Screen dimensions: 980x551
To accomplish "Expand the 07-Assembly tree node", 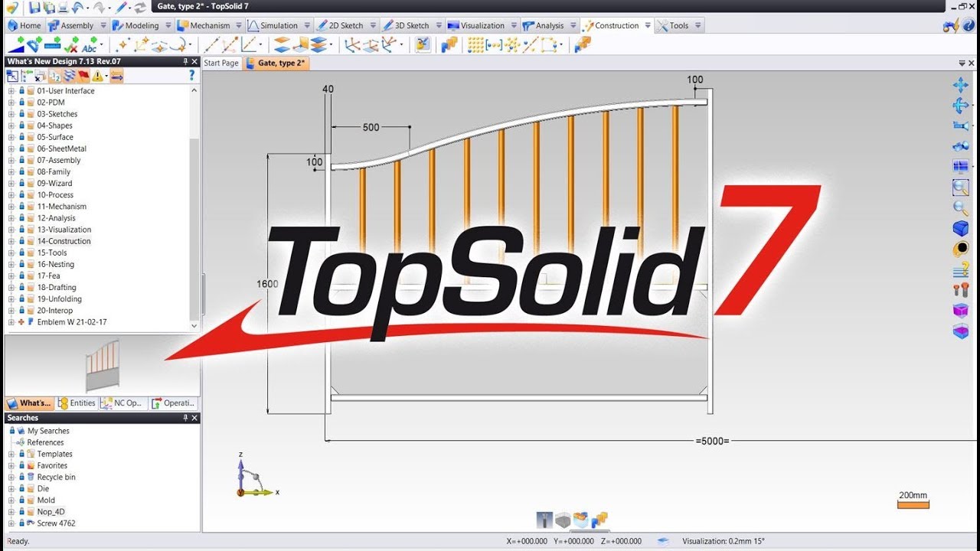I will coord(11,161).
